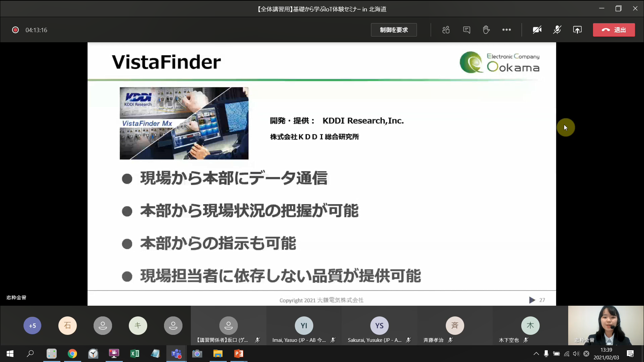Open the Camera app from the taskbar
Screen dimensions: 644x362
(x=197, y=354)
